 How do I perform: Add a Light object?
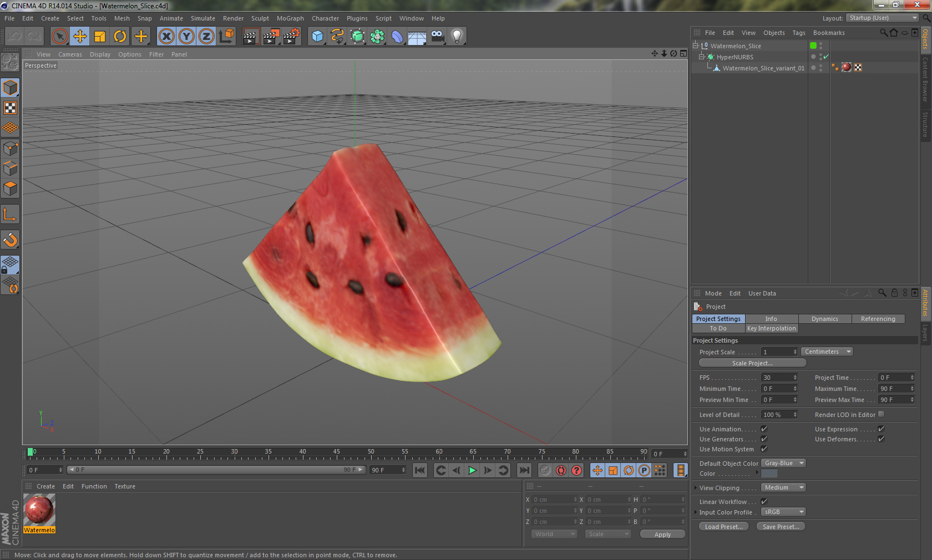pos(457,37)
